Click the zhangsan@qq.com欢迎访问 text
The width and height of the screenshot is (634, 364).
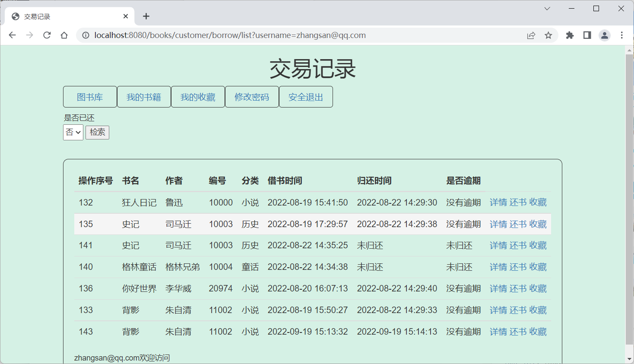pos(122,358)
